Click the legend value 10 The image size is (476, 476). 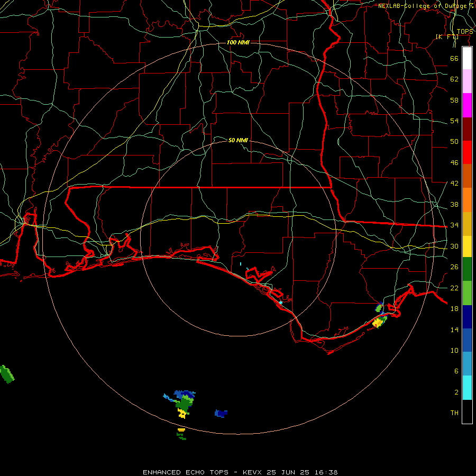pos(454,350)
